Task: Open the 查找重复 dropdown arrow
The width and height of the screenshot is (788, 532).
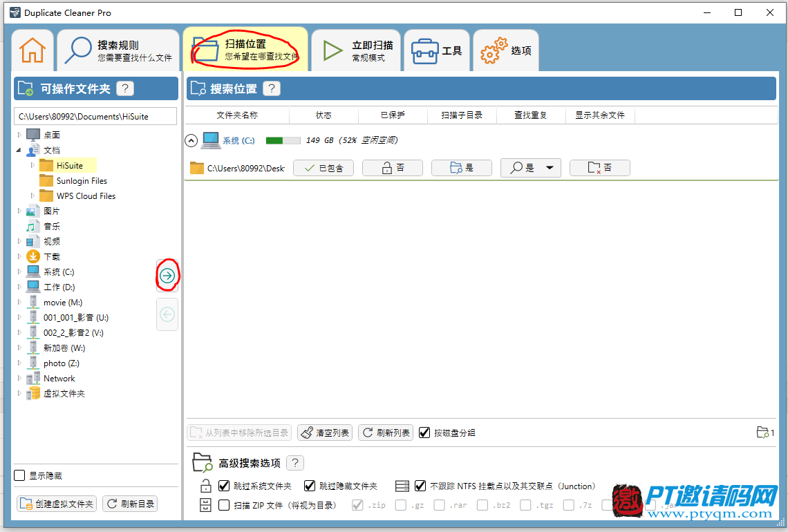Action: coord(550,168)
